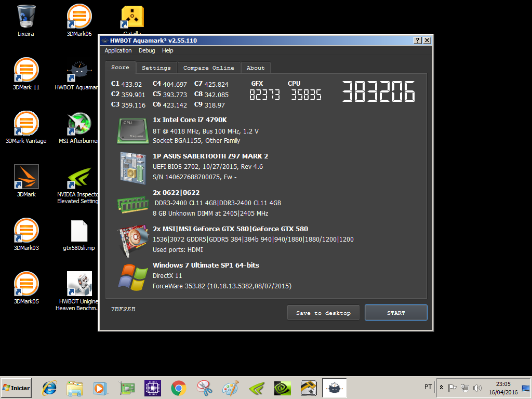The width and height of the screenshot is (532, 399).
Task: Switch to the Score tab
Action: point(121,68)
